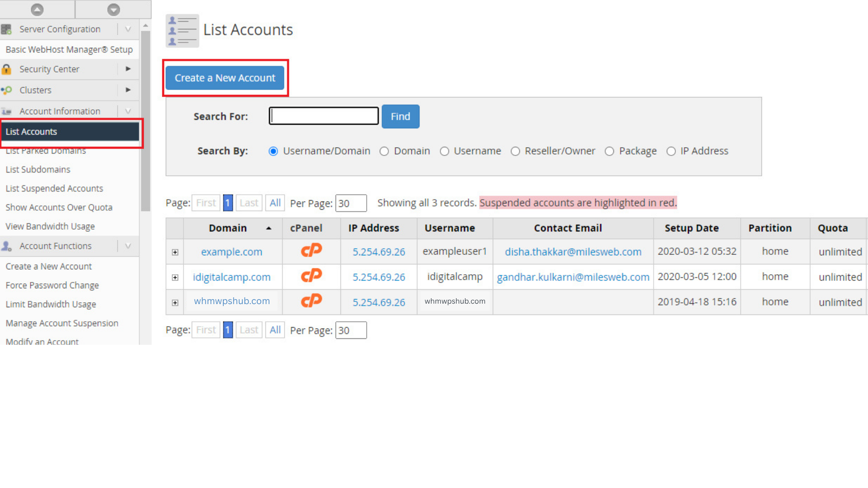This screenshot has width=868, height=488.
Task: Click the sidebar scroll-down circle arrow icon
Action: click(x=113, y=9)
